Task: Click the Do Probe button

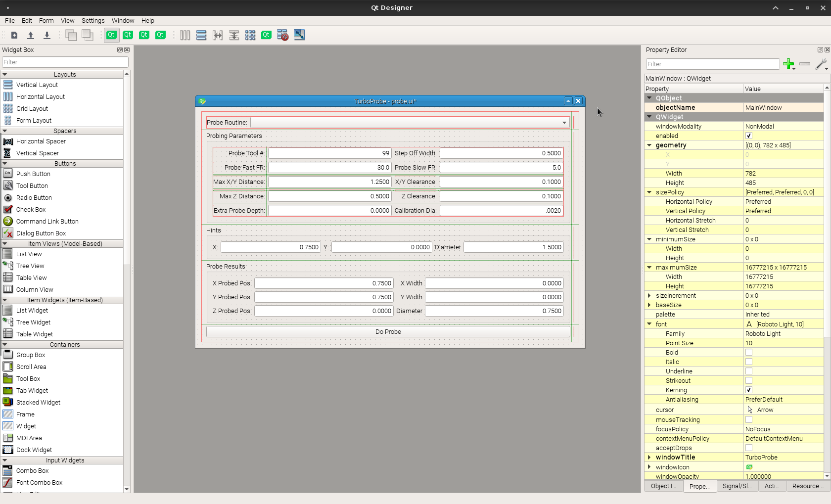Action: point(388,332)
